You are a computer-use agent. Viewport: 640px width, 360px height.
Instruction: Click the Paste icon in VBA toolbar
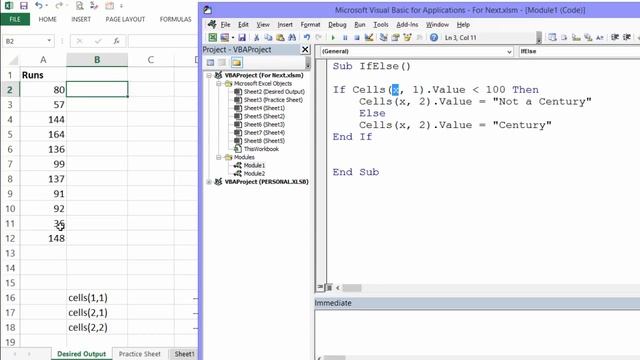pos(280,38)
